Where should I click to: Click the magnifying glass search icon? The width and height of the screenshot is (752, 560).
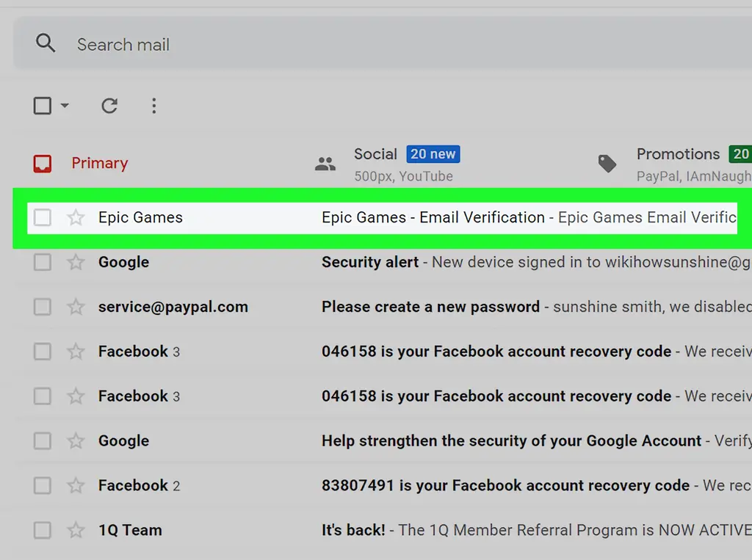(46, 43)
